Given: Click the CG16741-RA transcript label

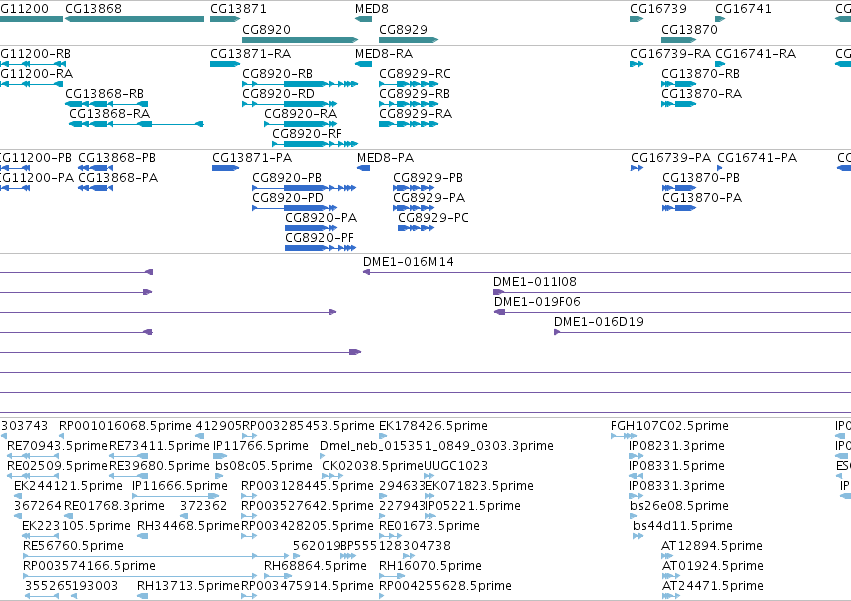Looking at the screenshot, I should pos(755,54).
